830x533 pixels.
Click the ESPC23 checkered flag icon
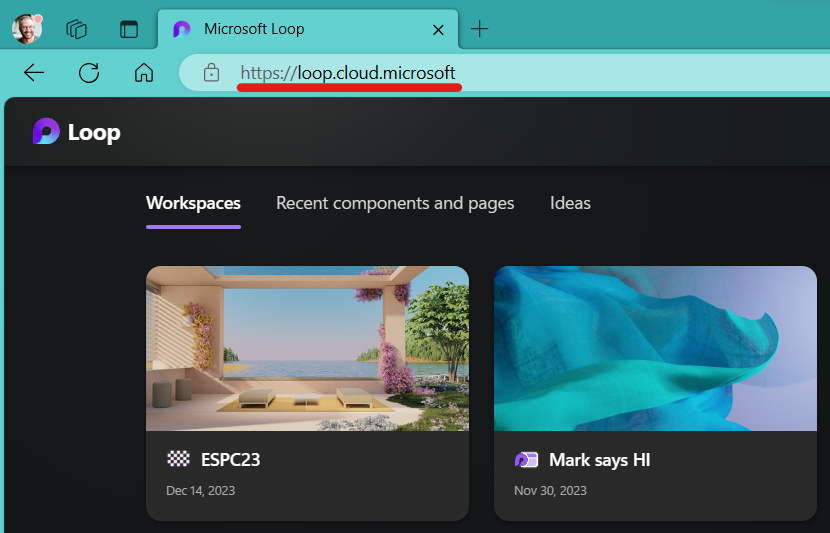click(178, 459)
